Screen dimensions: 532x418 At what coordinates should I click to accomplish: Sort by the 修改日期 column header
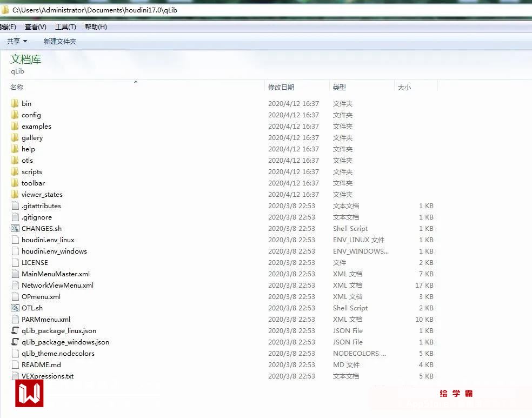281,88
